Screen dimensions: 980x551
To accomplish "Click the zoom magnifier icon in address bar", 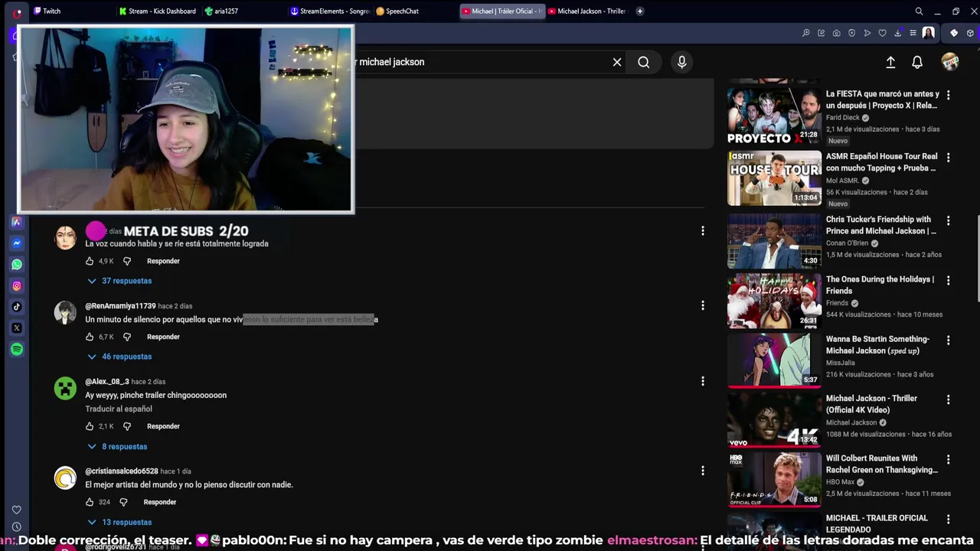I will 806,33.
